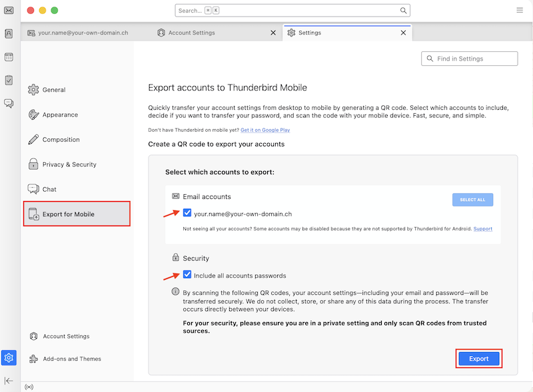Open the Chat space icon in the left spaces bar
533x392 pixels.
(9, 103)
